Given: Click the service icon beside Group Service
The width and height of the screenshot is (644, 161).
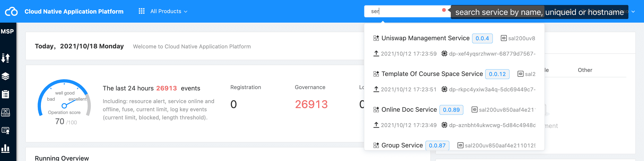Looking at the screenshot, I should click(376, 145).
